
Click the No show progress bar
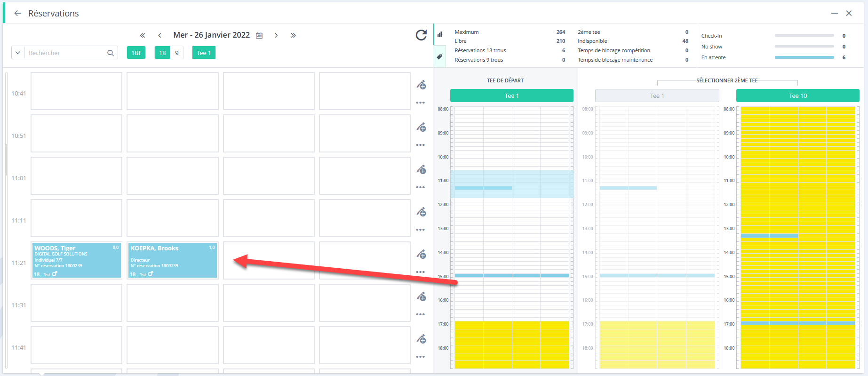(804, 47)
